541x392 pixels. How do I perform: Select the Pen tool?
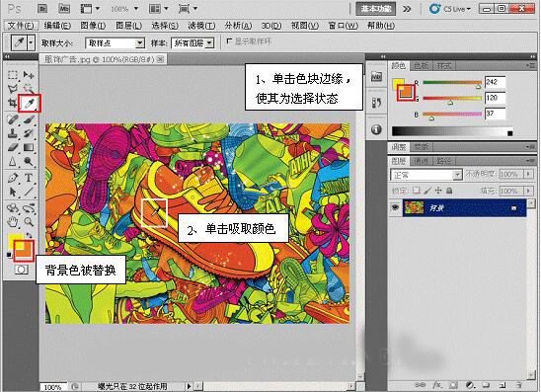click(13, 178)
